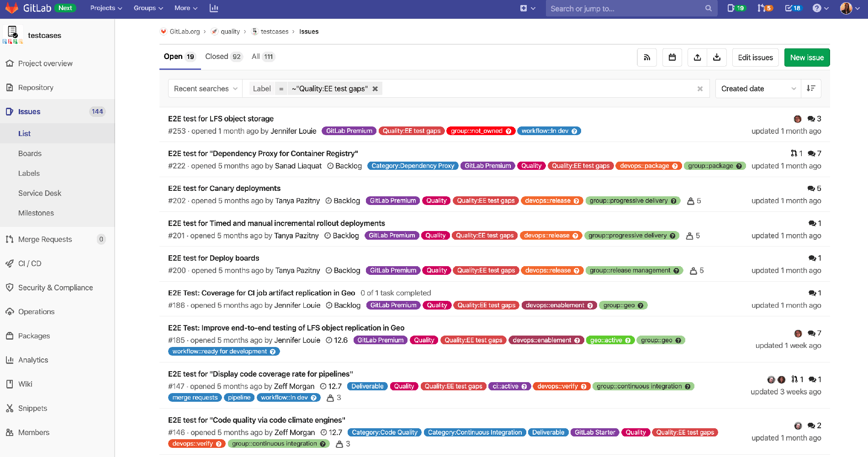Click comments icon on issue #222
This screenshot has width=868, height=457.
tap(811, 153)
